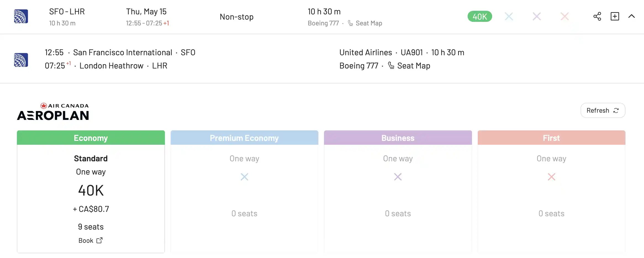This screenshot has height=258, width=644.
Task: Click the blue X premium economy indicator
Action: [509, 17]
